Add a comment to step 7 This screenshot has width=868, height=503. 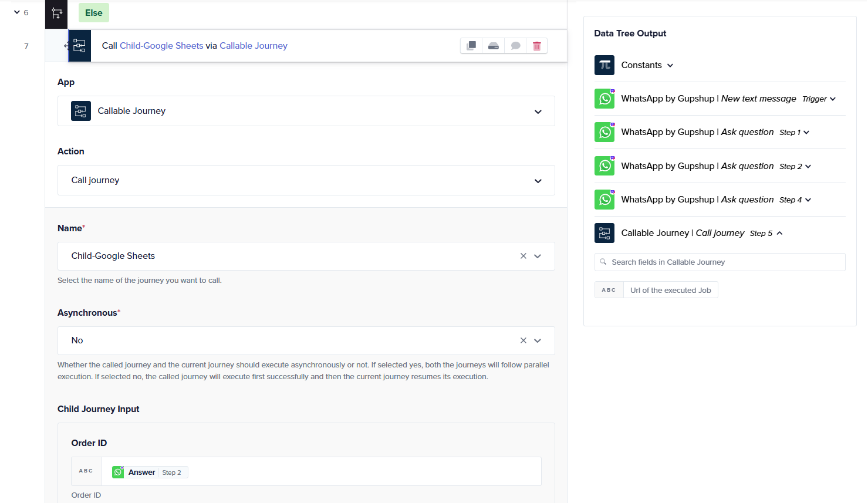(515, 46)
